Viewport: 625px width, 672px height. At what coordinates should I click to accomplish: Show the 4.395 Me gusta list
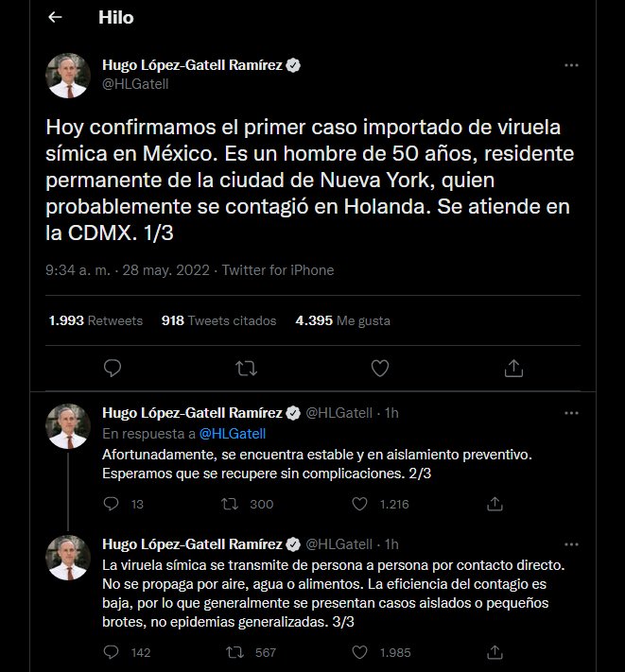342,320
